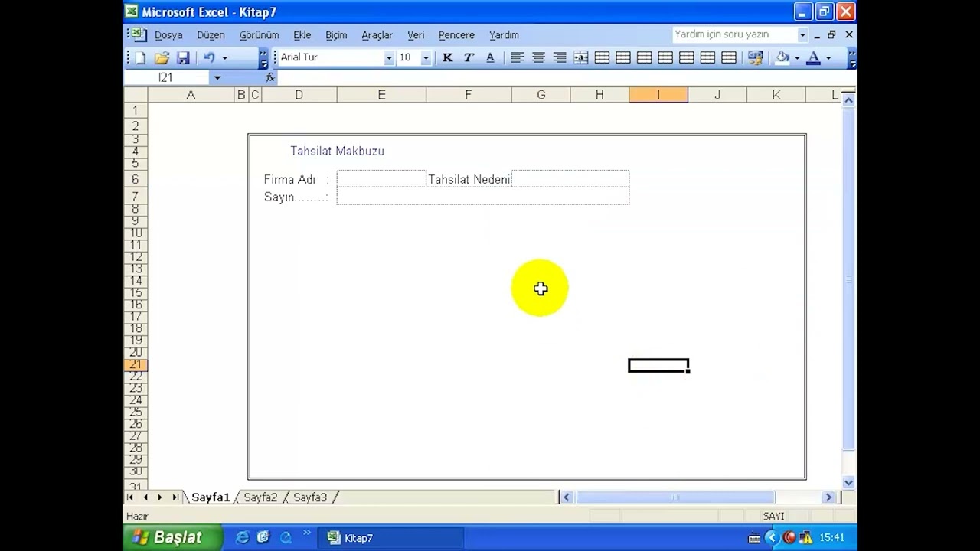
Task: Click the fx insert function button
Action: [270, 77]
